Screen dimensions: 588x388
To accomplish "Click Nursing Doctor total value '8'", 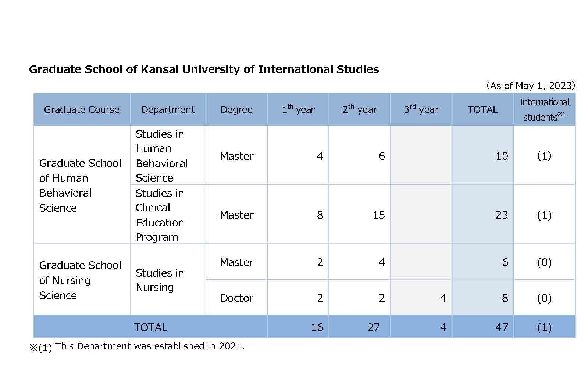I will 483,298.
